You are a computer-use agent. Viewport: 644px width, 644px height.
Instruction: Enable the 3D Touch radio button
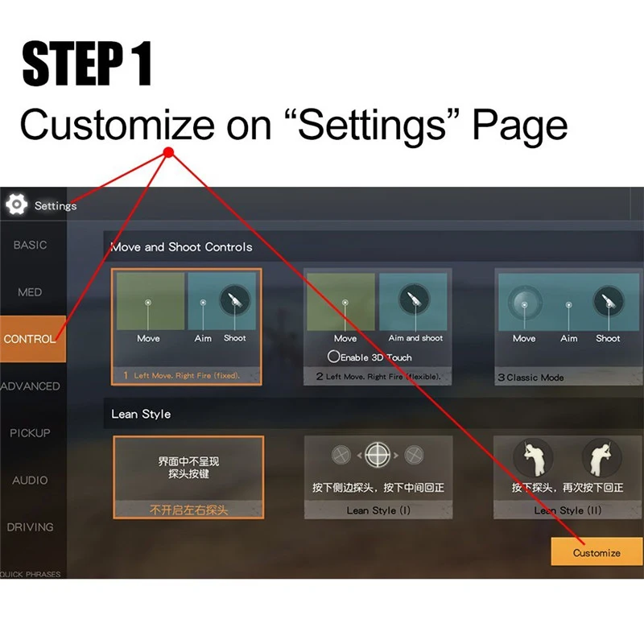click(333, 357)
